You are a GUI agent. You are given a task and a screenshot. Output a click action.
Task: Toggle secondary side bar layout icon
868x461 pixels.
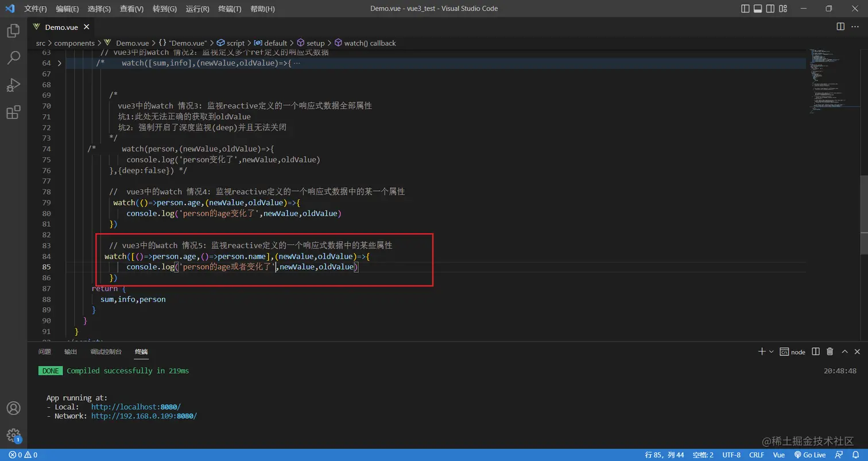(x=770, y=9)
